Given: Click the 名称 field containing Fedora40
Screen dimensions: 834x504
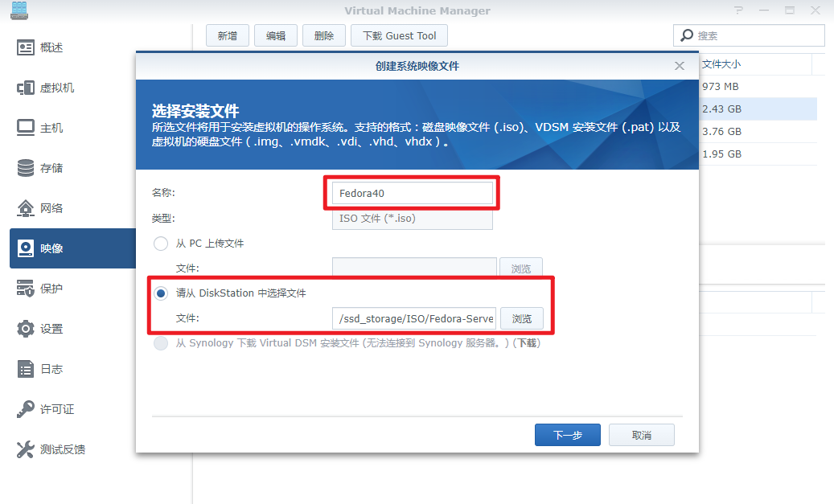Looking at the screenshot, I should [412, 194].
